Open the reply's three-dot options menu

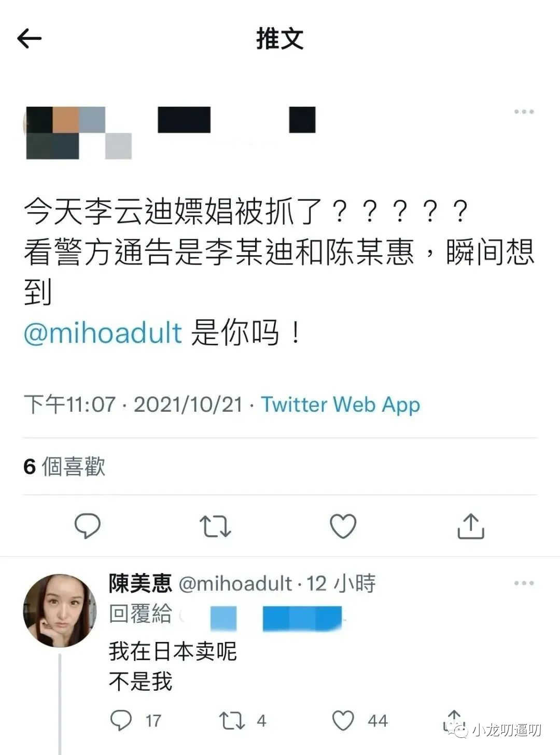(x=524, y=583)
